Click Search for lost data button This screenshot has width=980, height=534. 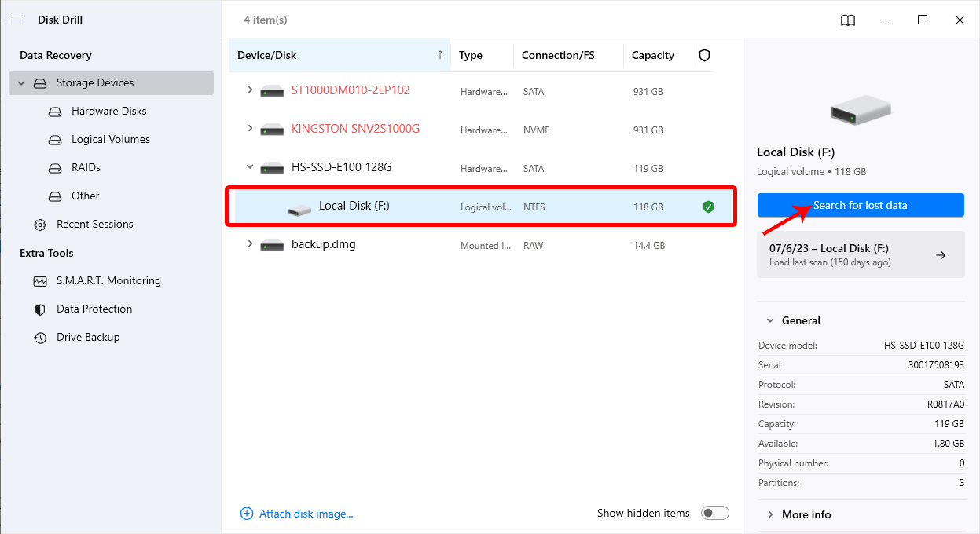pos(861,205)
